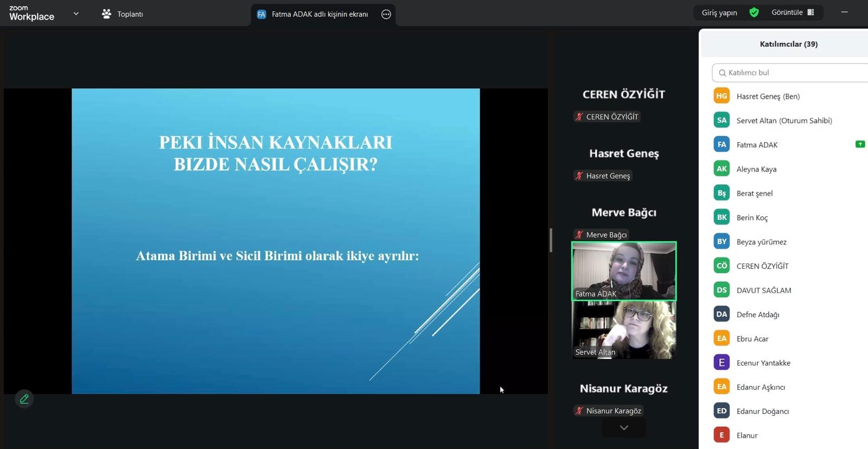Click the Giriş yapın sign-in button
The width and height of the screenshot is (868, 449).
[x=719, y=12]
